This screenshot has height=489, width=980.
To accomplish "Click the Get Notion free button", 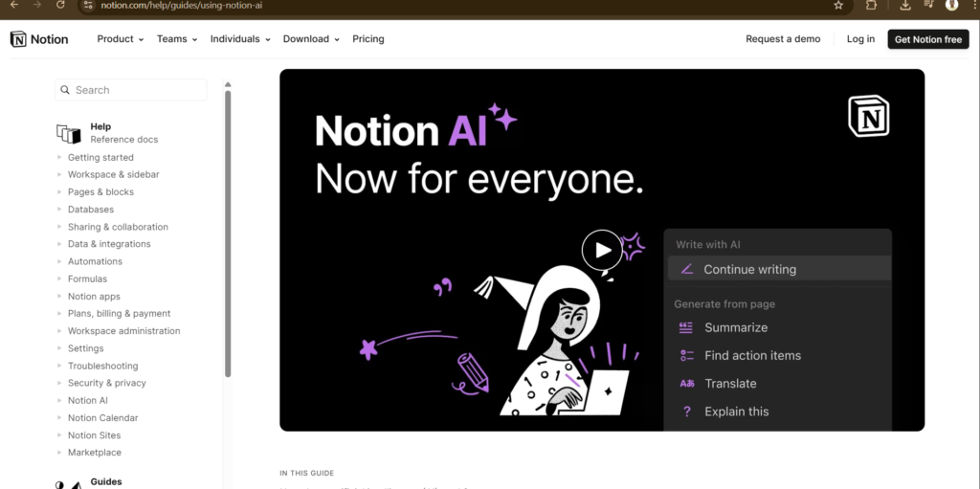I will (928, 39).
